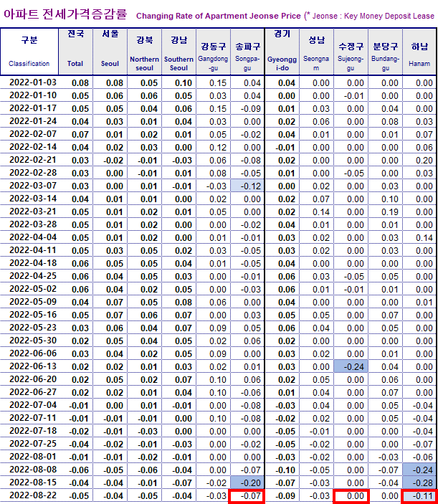Select the 0.20 Hanam value for 2022-02-21
This screenshot has width=438, height=504.
coord(424,160)
